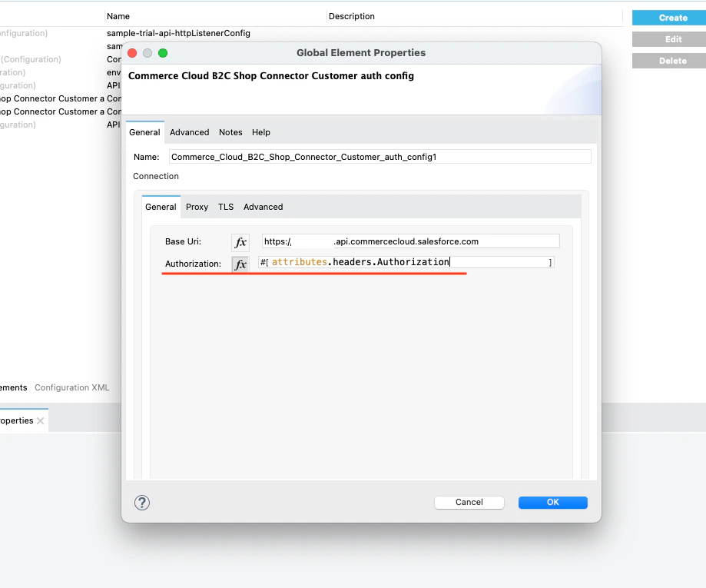The width and height of the screenshot is (706, 588).
Task: Click the OK button
Action: tap(552, 503)
